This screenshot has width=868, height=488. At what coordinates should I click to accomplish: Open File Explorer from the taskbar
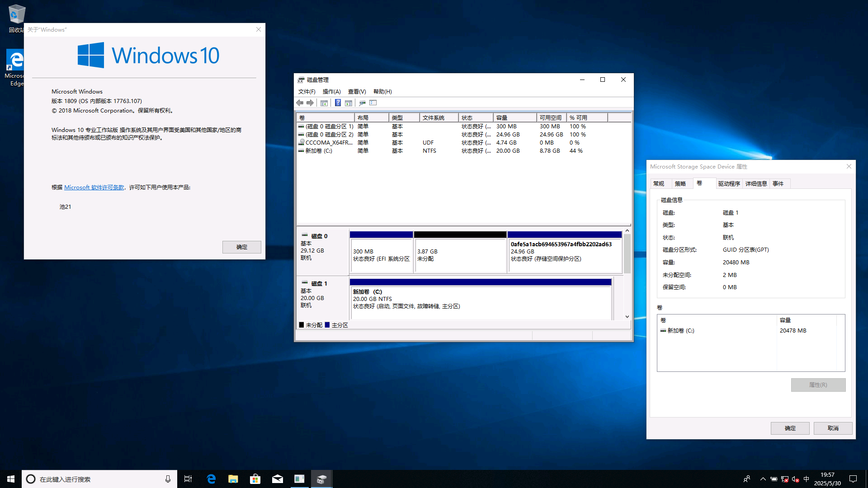[233, 479]
